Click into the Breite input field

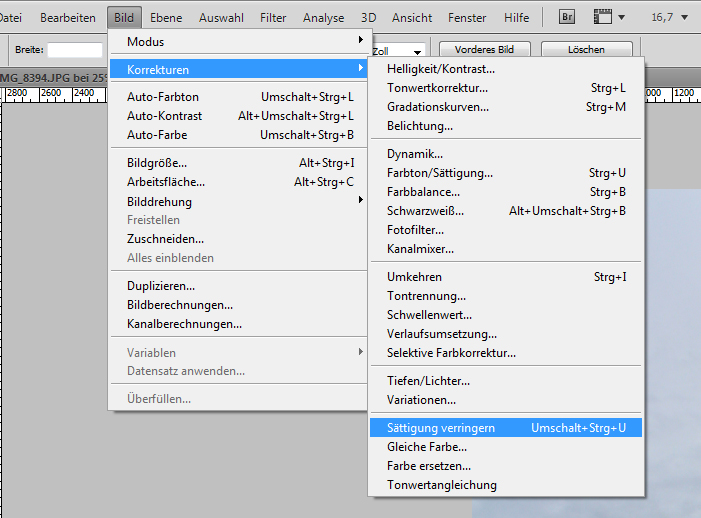pyautogui.click(x=74, y=50)
